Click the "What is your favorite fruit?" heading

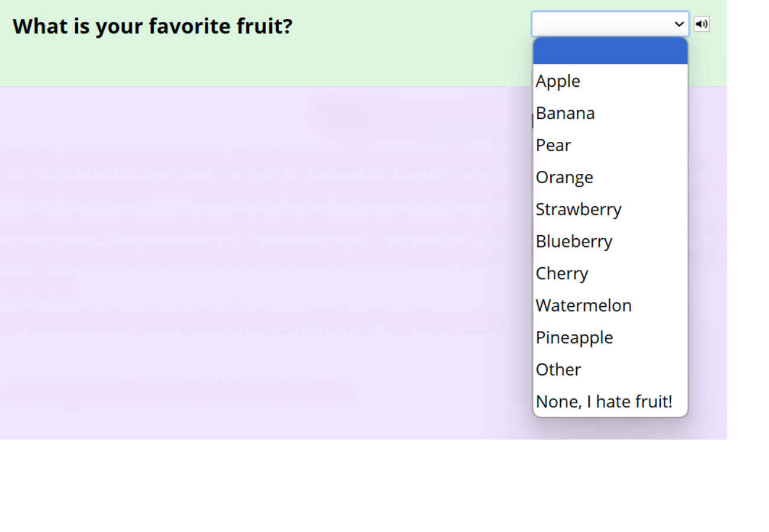(x=153, y=26)
